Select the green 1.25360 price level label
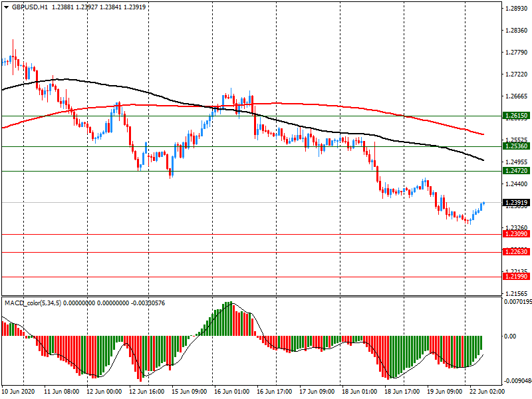The height and width of the screenshot is (399, 532). (516, 146)
